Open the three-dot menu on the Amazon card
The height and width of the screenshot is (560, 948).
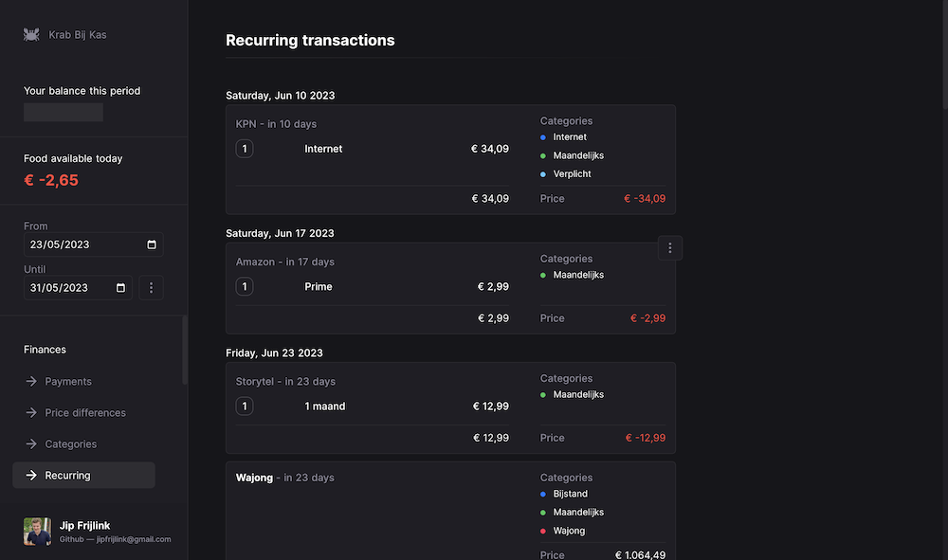[670, 247]
